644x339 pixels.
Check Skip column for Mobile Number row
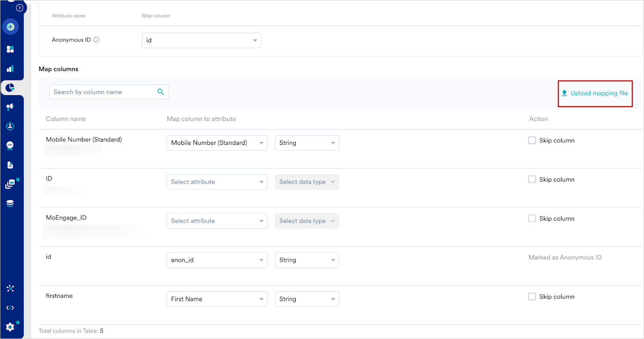(x=532, y=140)
